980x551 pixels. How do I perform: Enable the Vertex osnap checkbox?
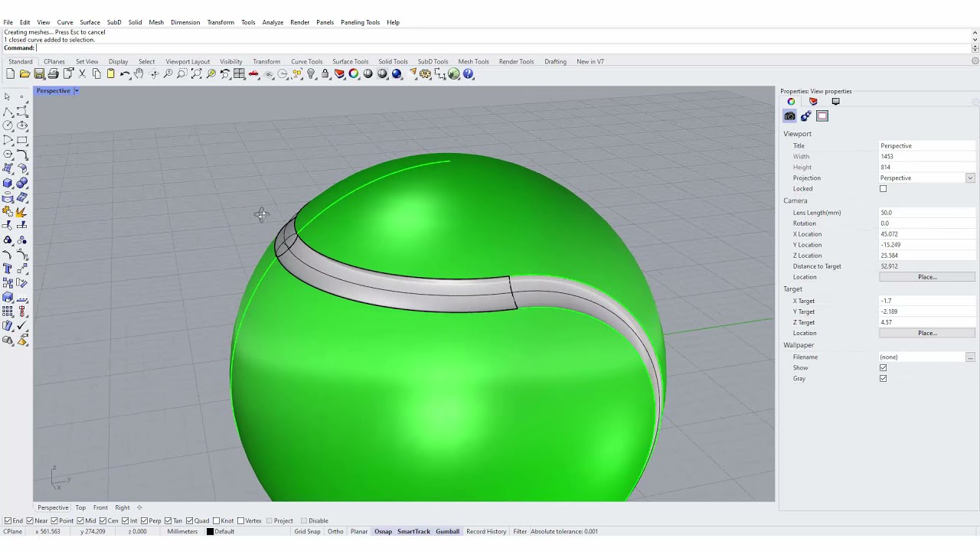coord(240,521)
